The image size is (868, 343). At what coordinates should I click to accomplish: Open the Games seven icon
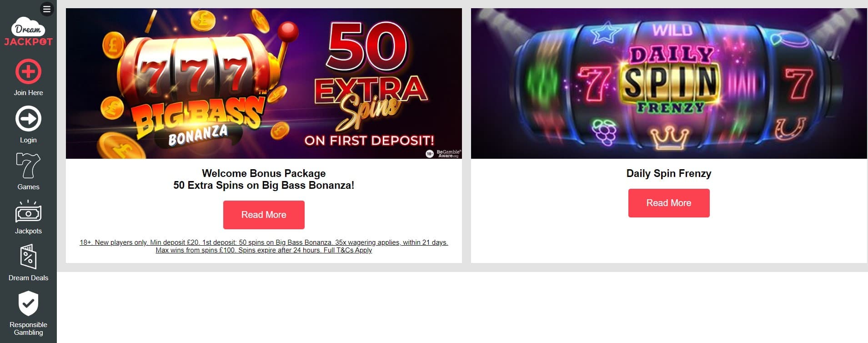(28, 165)
